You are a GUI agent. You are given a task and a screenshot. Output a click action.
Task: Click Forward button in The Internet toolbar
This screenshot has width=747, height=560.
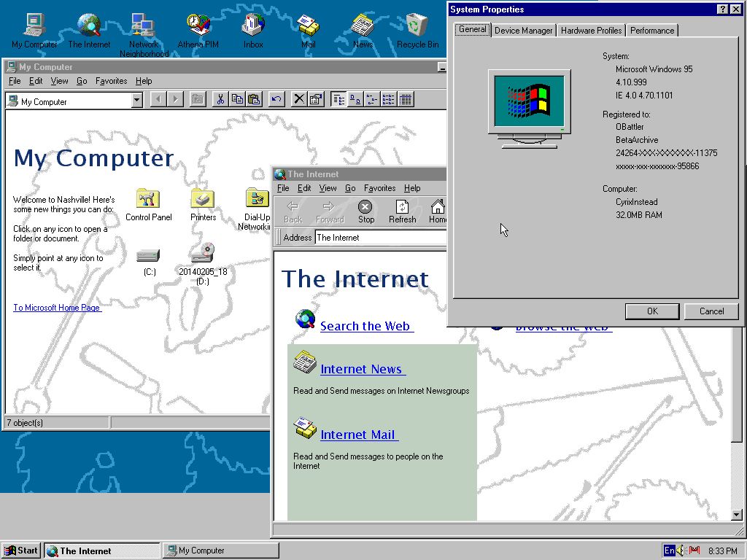click(330, 212)
